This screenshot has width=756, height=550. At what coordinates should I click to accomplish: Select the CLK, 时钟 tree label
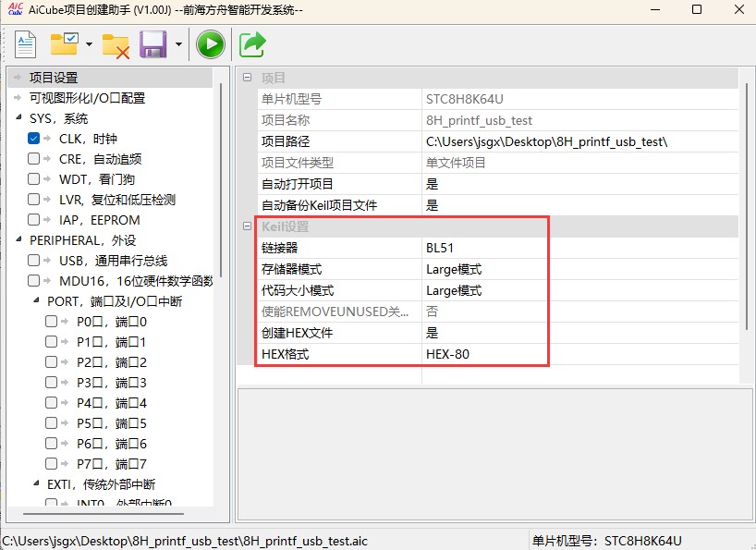point(88,139)
